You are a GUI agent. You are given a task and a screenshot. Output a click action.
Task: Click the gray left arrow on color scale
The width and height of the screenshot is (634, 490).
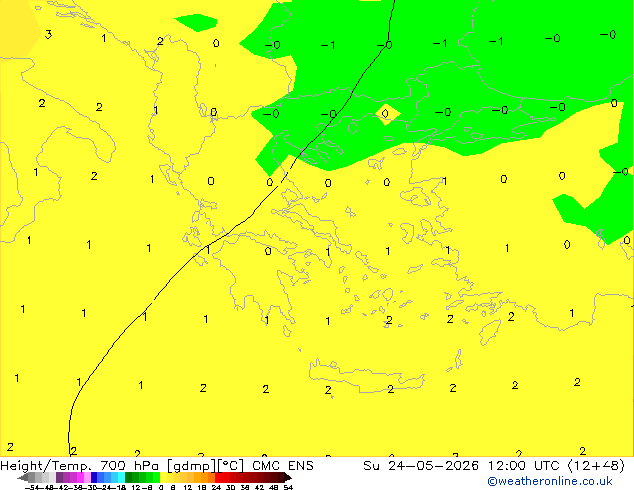[23, 477]
